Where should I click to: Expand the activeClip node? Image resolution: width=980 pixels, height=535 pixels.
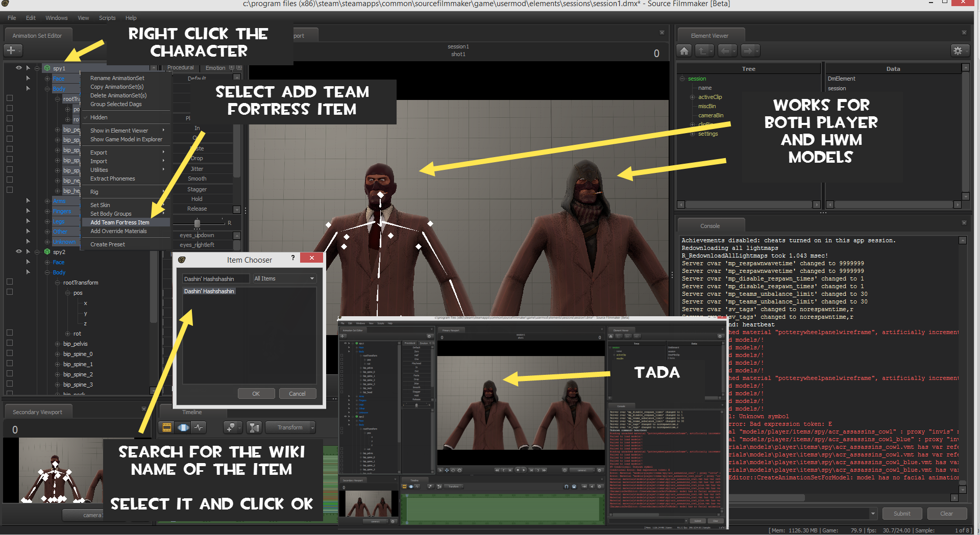click(693, 97)
